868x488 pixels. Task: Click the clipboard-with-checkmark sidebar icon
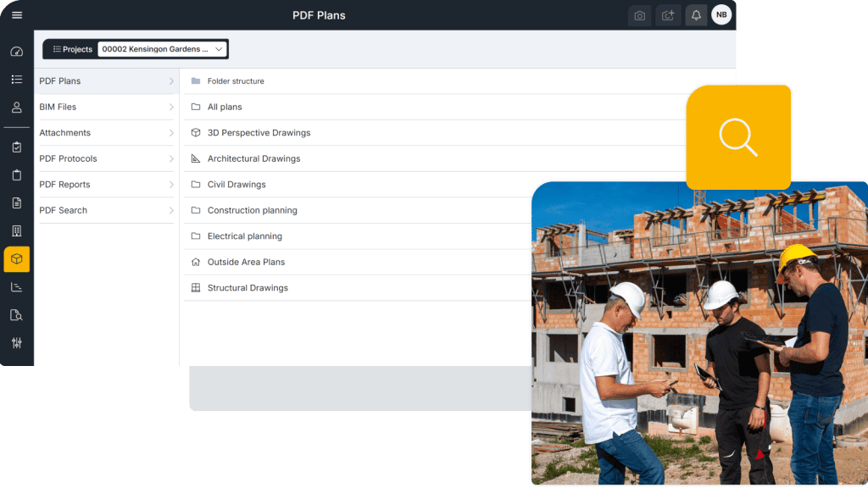click(x=17, y=146)
